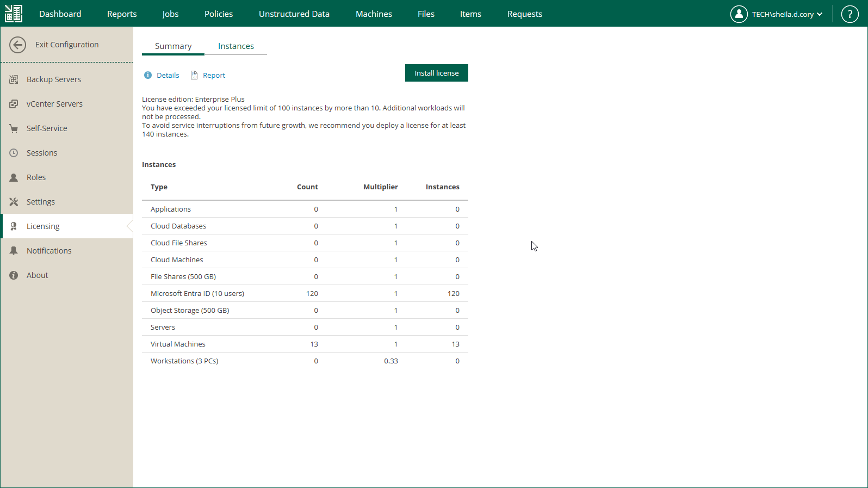868x488 pixels.
Task: Switch to the Instances tab
Action: (x=236, y=46)
